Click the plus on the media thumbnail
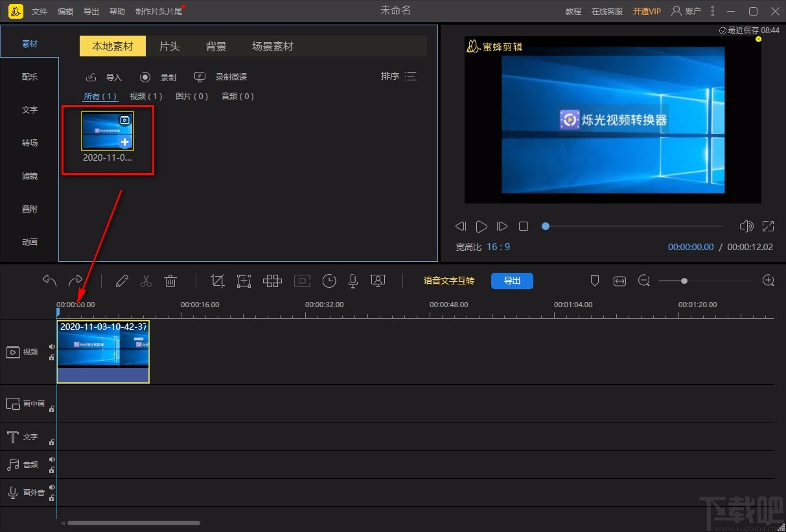 pyautogui.click(x=125, y=142)
